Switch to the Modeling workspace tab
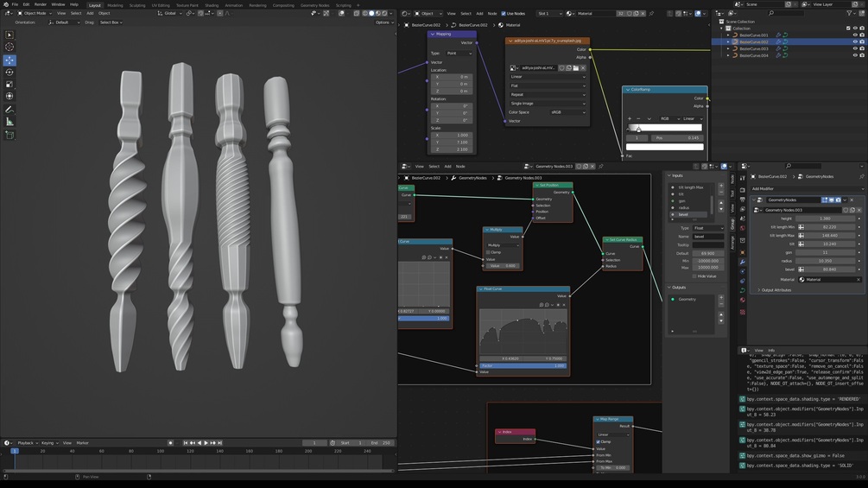868x488 pixels. 115,5
